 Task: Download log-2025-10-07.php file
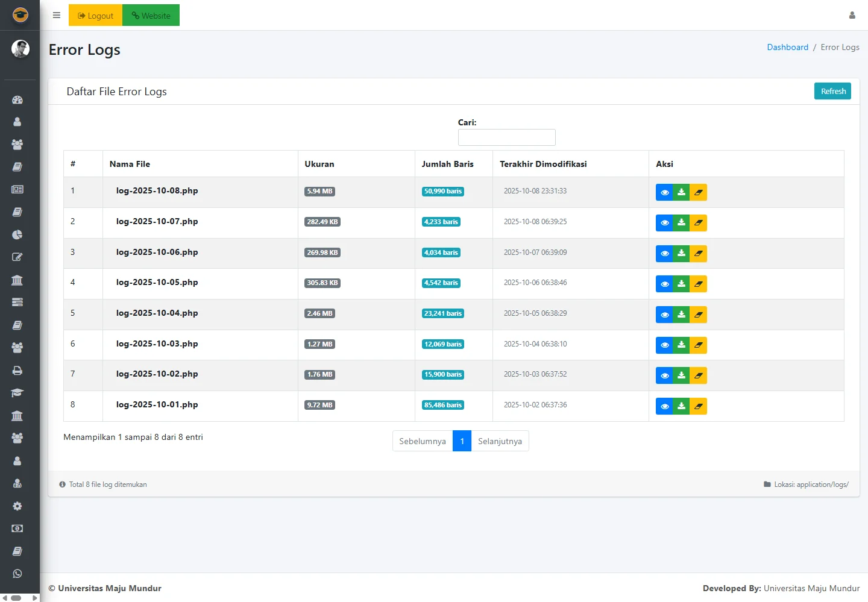point(681,222)
